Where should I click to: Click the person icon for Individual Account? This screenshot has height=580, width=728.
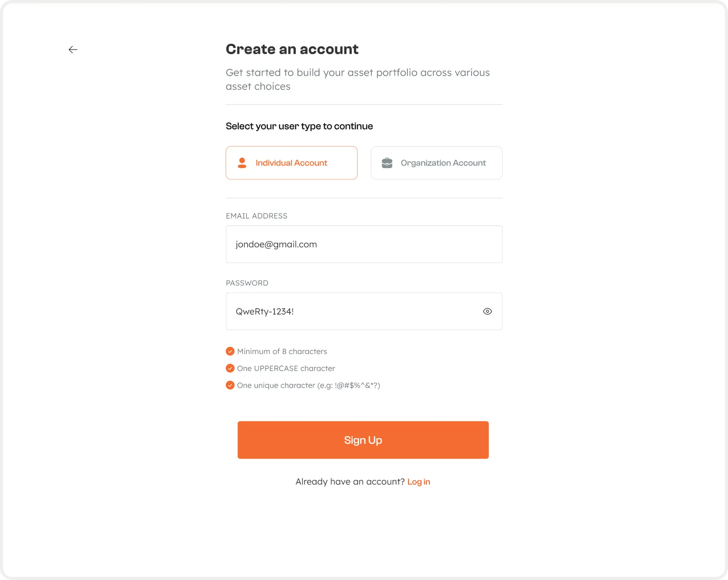242,163
